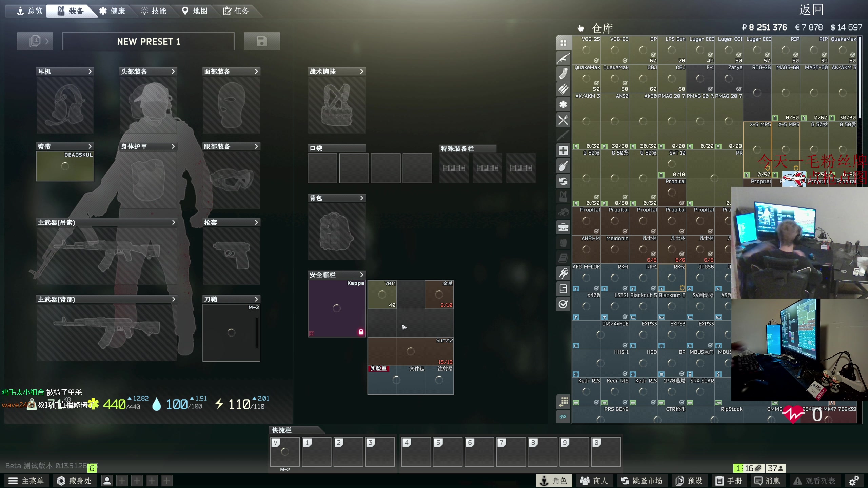This screenshot has height=488, width=868.
Task: Switch to the 健康 health tab
Action: (113, 11)
